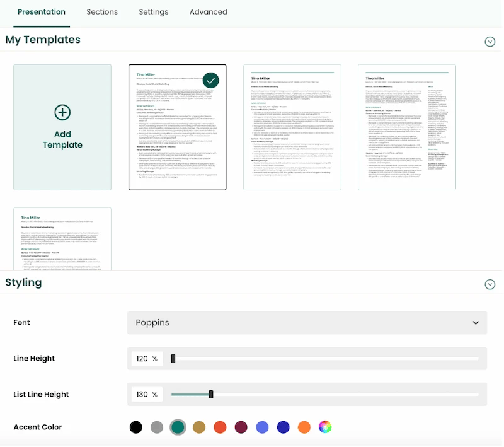Open the rainbow custom color picker

325,427
